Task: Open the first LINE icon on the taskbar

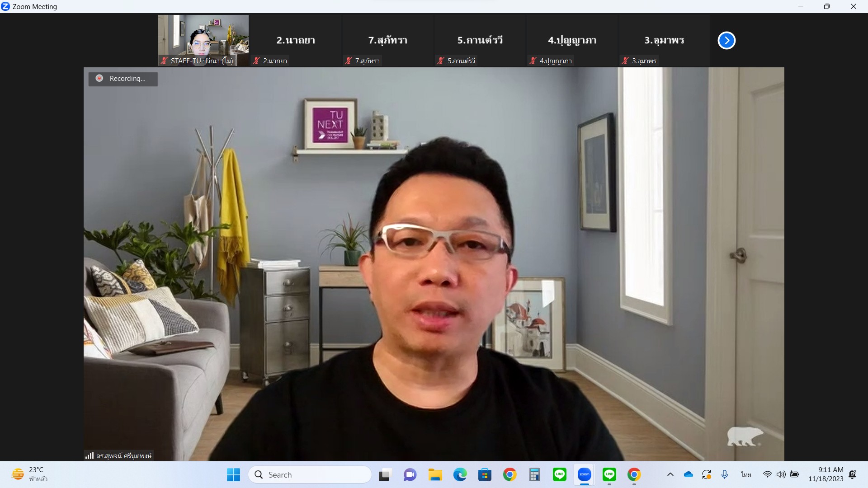Action: click(x=560, y=475)
